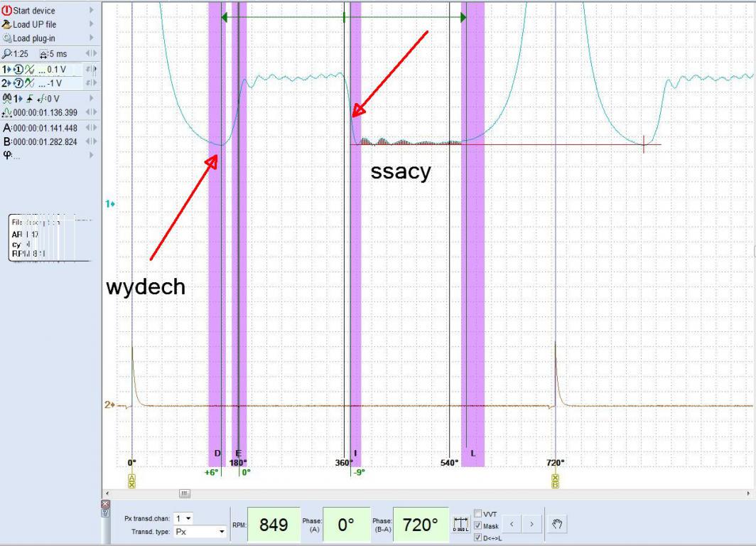Image resolution: width=756 pixels, height=546 pixels.
Task: Open the File description note box
Action: (x=50, y=237)
